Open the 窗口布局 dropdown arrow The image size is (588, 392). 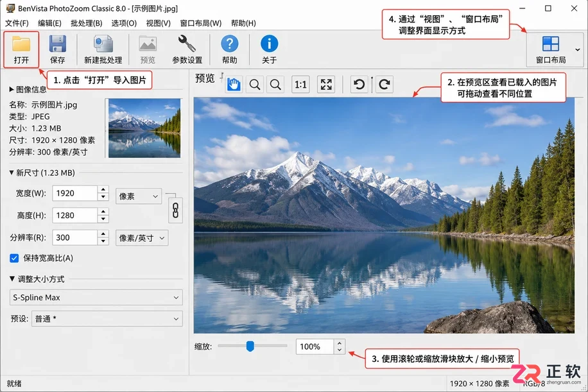(x=578, y=49)
